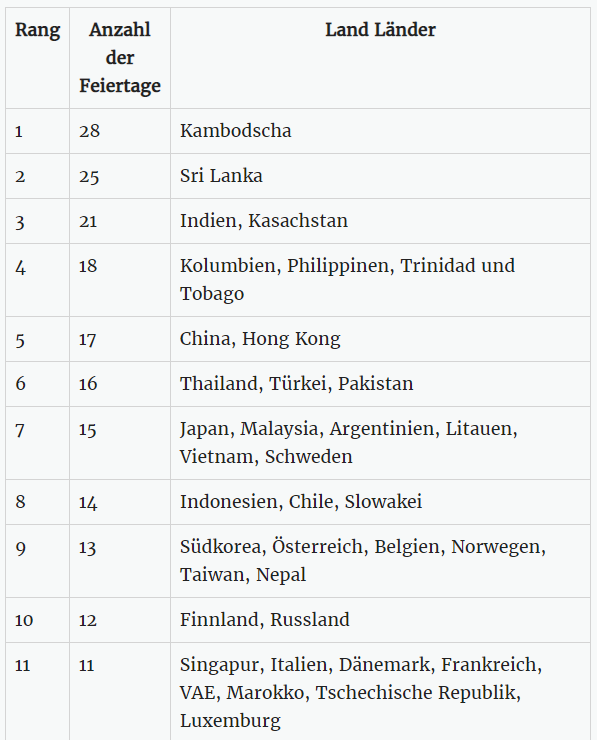Select the China, Hong Kong cell

pos(380,339)
